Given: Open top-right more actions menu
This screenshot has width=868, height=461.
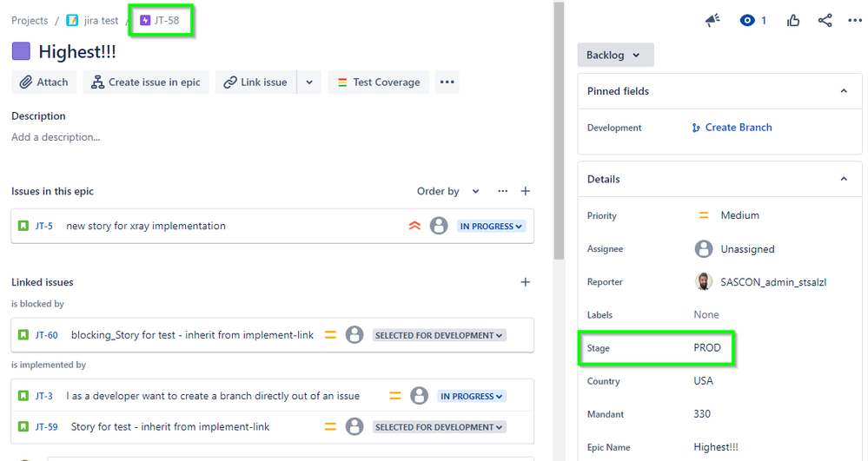Looking at the screenshot, I should 855,21.
